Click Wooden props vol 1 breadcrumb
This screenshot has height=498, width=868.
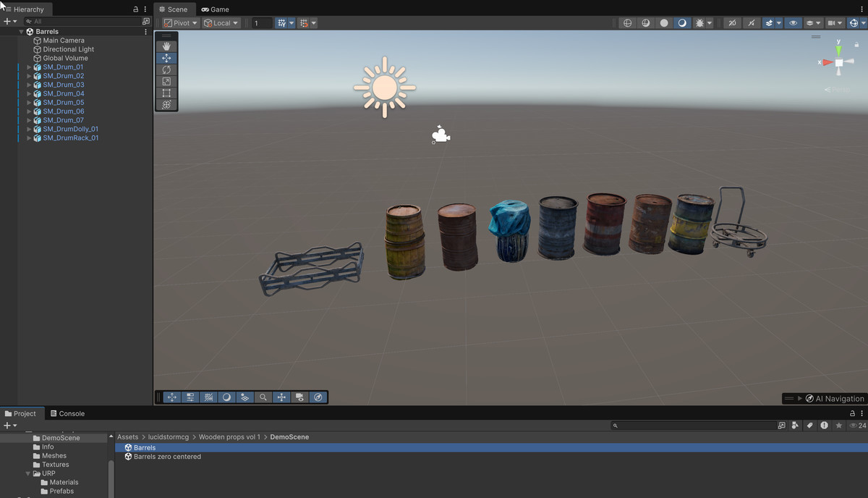point(230,437)
